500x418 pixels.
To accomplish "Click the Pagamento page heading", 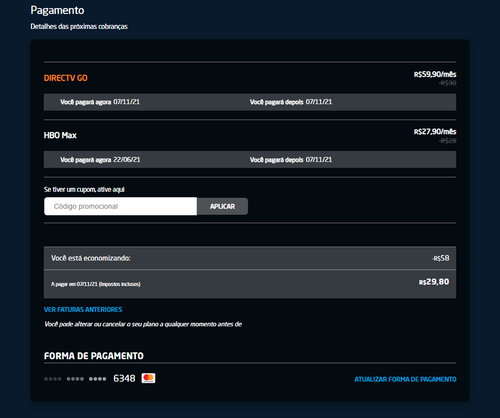I will (x=57, y=10).
